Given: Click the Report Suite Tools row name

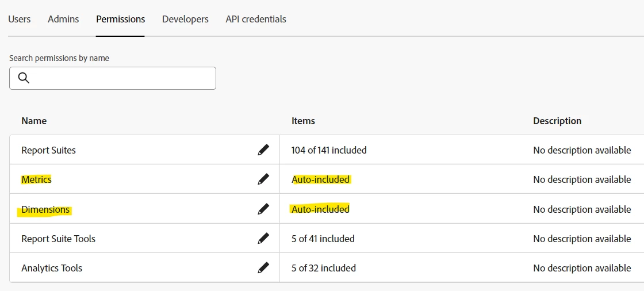Looking at the screenshot, I should click(x=58, y=239).
